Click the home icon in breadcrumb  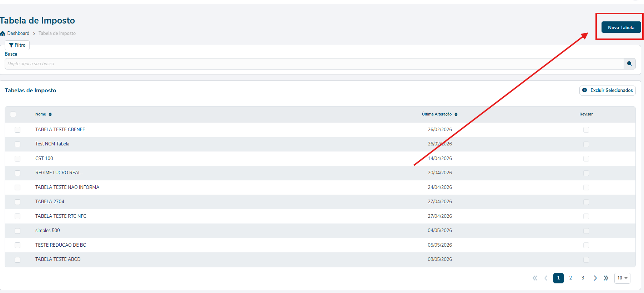pos(3,34)
